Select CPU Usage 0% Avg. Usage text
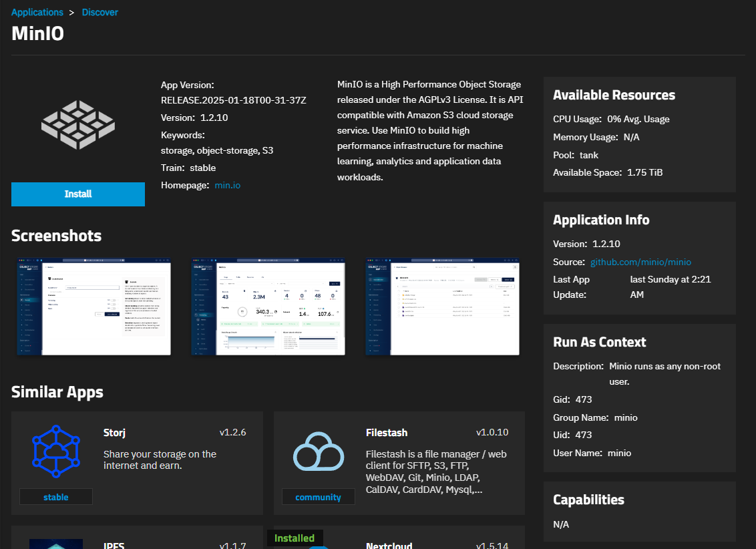This screenshot has width=756, height=549. tap(611, 119)
